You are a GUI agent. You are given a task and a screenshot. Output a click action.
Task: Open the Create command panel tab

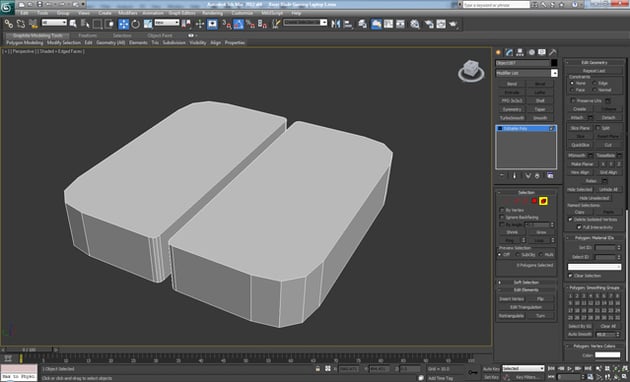pos(499,52)
